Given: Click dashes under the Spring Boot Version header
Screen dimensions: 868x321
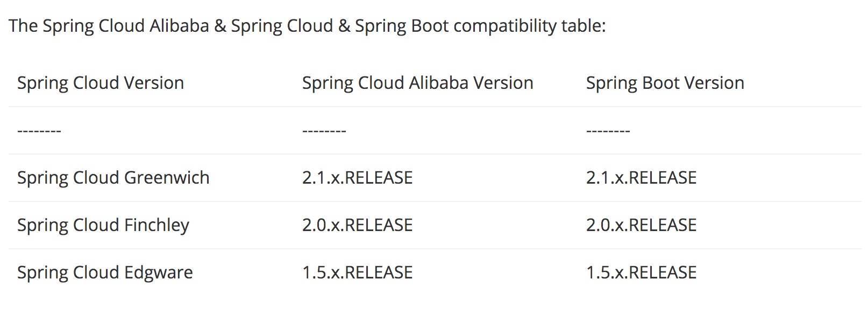Looking at the screenshot, I should tap(608, 131).
